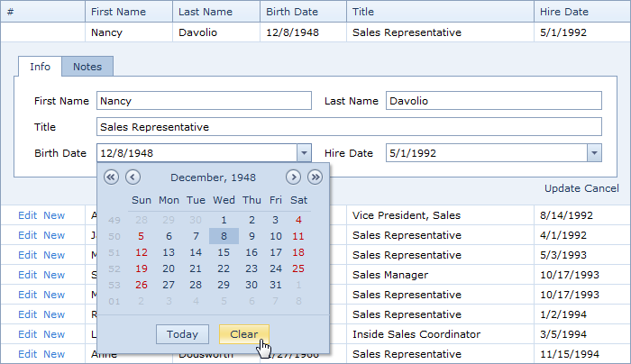Open the Birth Date dropdown arrow
631x364 pixels.
tap(305, 153)
